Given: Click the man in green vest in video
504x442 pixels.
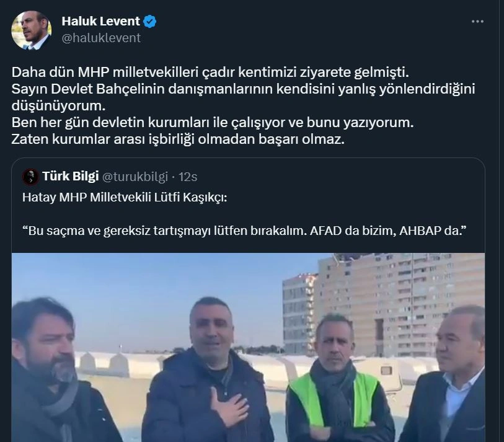Looking at the screenshot, I should coord(337,379).
